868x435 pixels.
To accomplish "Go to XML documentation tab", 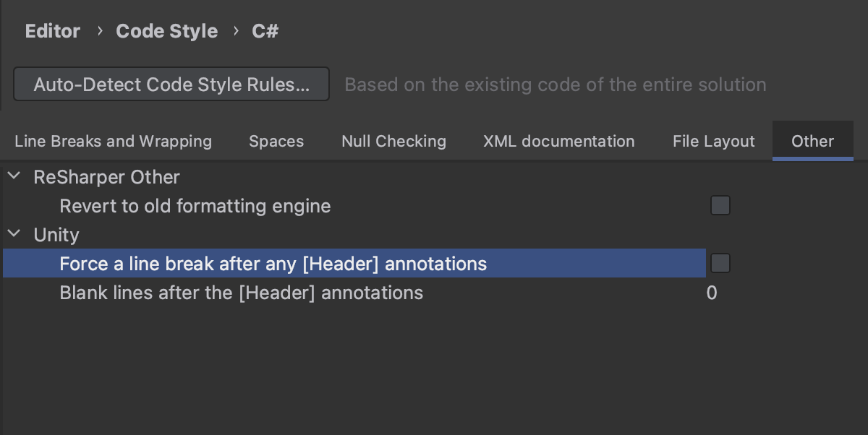I will (558, 142).
